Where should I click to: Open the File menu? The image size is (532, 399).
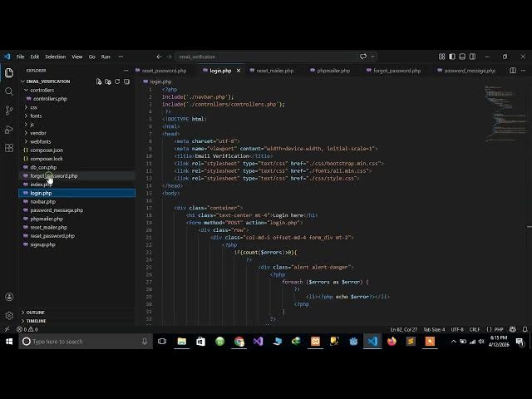(20, 57)
